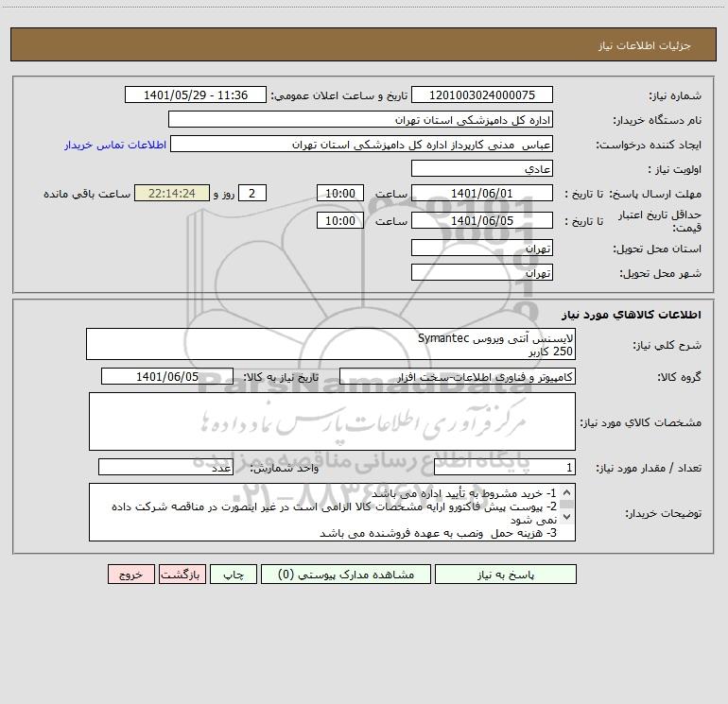The height and width of the screenshot is (704, 728).
Task: Click the announcement date field 1401/05/29 - 11:36
Action: pos(196,94)
